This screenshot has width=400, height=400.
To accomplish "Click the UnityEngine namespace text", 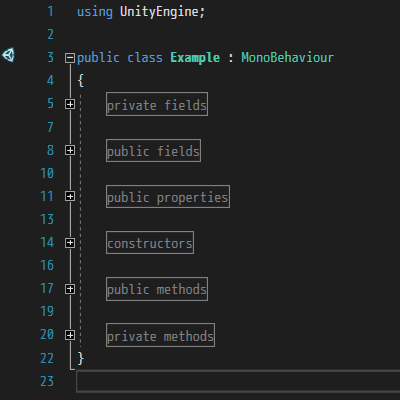I will click(x=159, y=12).
